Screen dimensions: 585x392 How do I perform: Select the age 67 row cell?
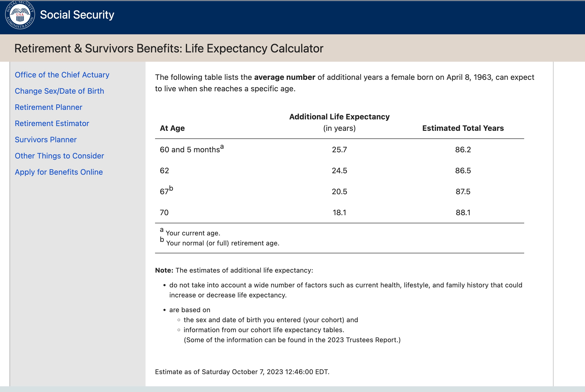point(167,190)
